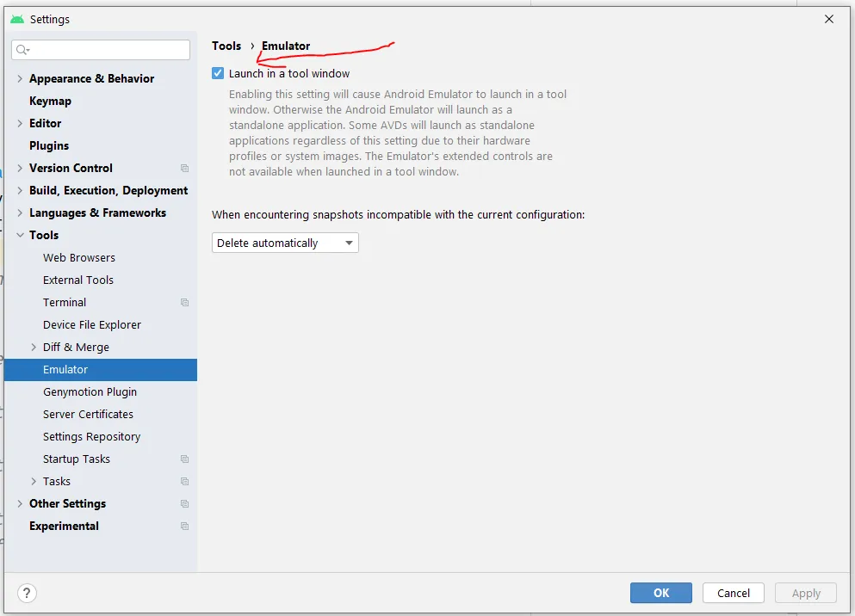Viewport: 855px width, 616px height.
Task: Click the OK button
Action: [x=661, y=593]
